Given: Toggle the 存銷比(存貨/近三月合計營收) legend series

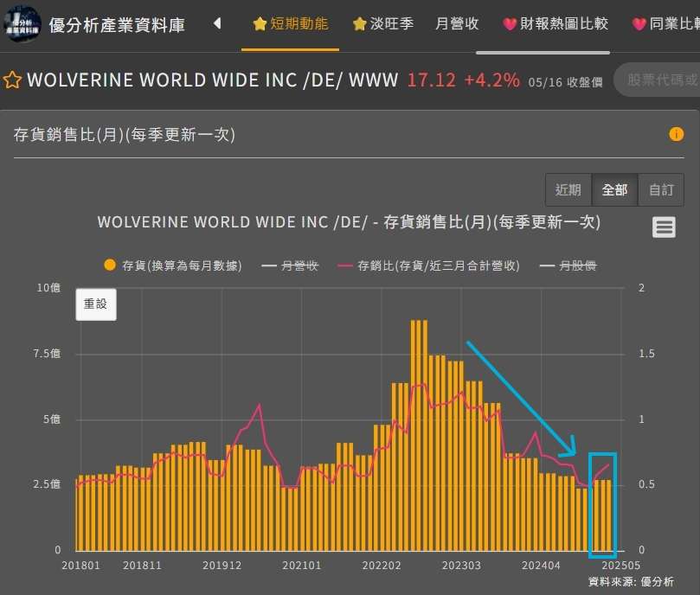Looking at the screenshot, I should click(429, 266).
